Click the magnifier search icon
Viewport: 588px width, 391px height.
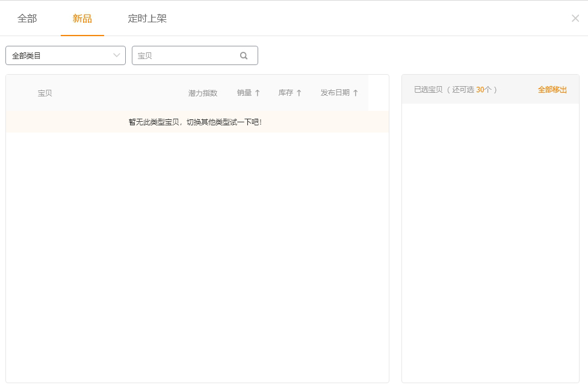point(244,55)
